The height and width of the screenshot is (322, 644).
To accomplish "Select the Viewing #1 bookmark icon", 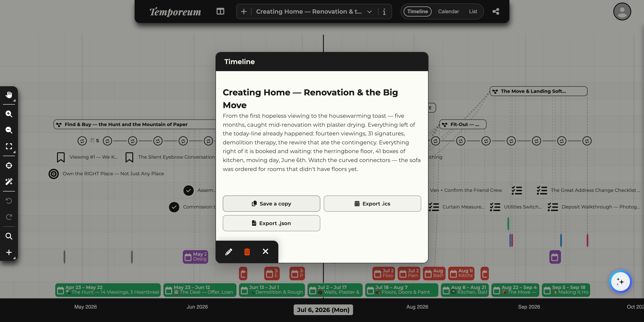I will (61, 157).
